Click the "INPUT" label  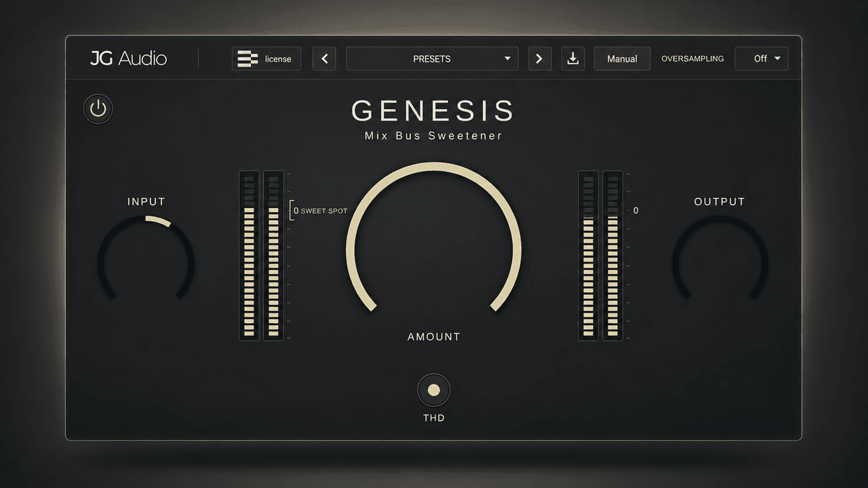(x=146, y=202)
